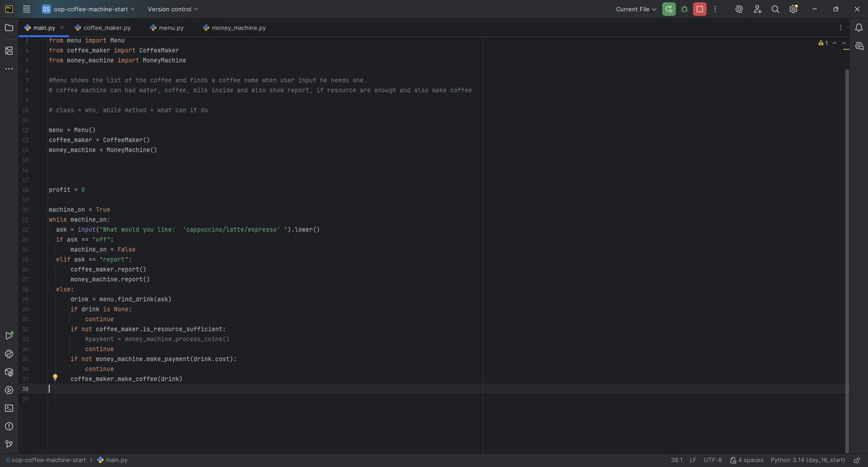Stop the running process with red Stop button
The height and width of the screenshot is (467, 868).
point(699,9)
